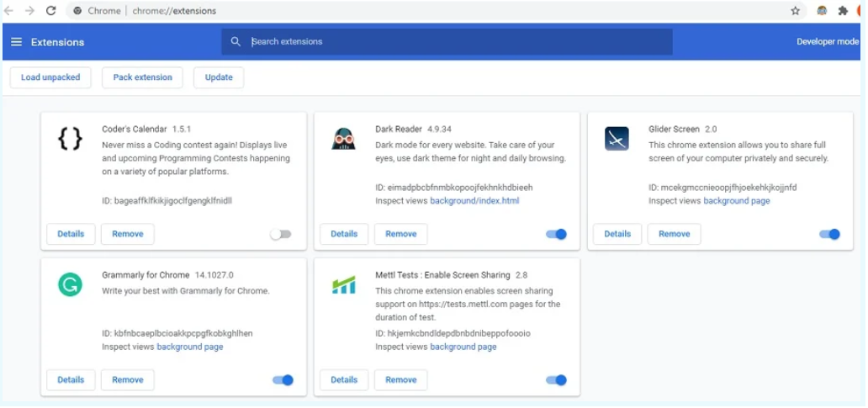Viewport: 868px width, 408px height.
Task: Click the Coder's Calendar braces icon
Action: 70,139
